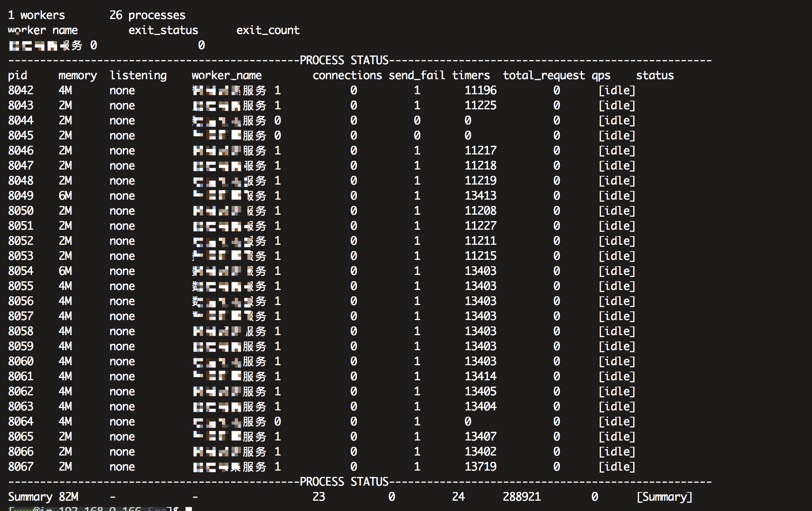This screenshot has height=511, width=812.
Task: Click the 6M memory value for pid 8054
Action: coord(65,271)
